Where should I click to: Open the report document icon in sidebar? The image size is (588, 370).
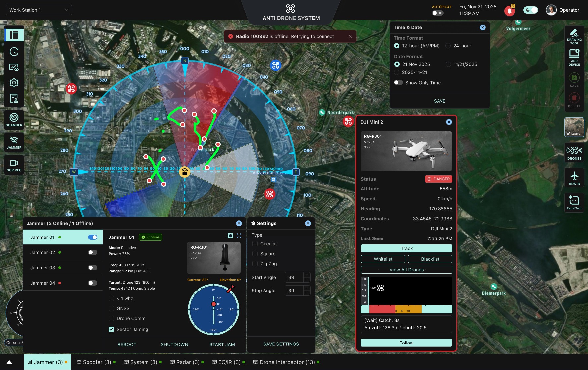14,98
